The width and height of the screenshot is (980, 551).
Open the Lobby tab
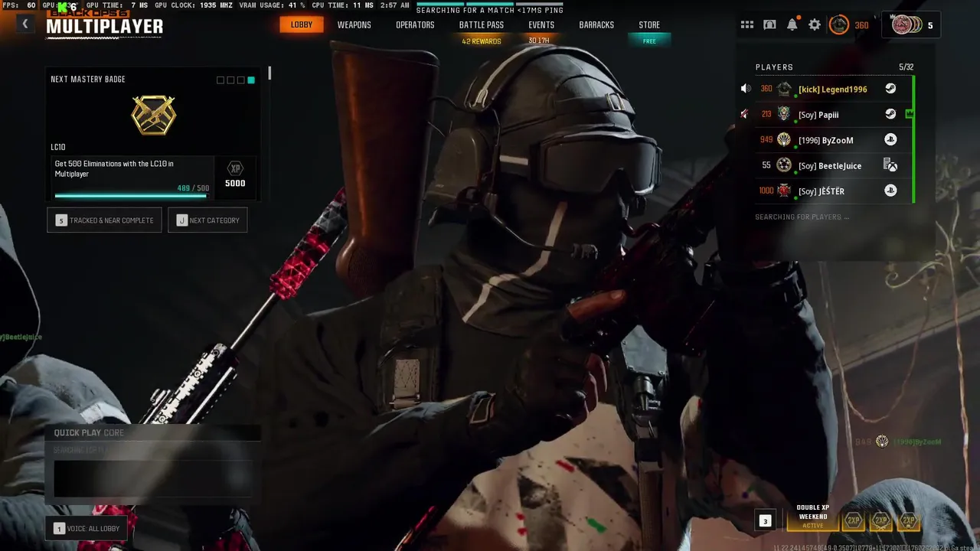pyautogui.click(x=302, y=25)
